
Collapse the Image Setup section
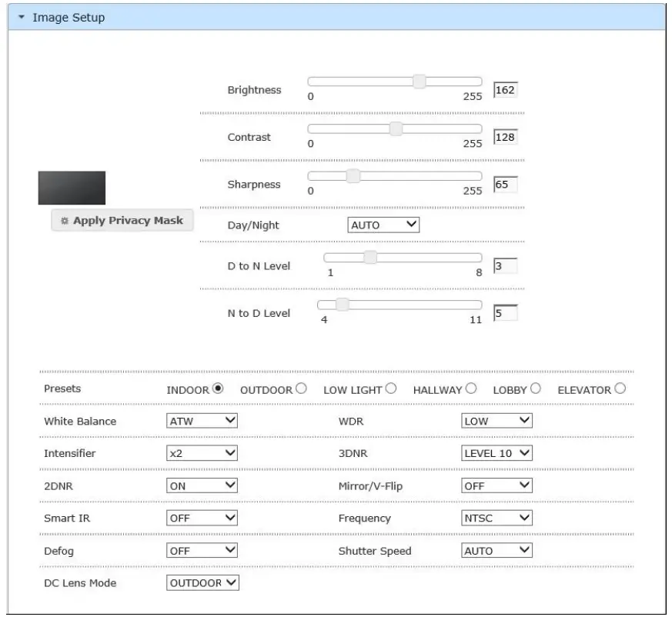[22, 17]
